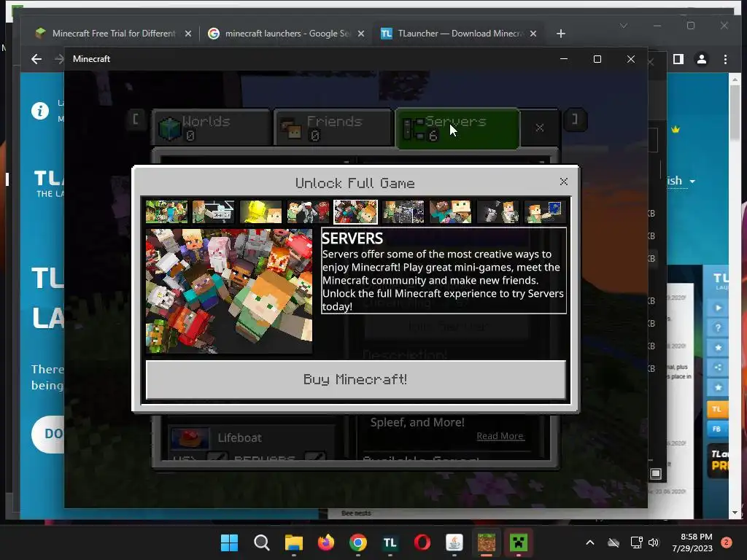Go back in the Chrome browser
Image resolution: width=747 pixels, height=560 pixels.
click(x=36, y=59)
